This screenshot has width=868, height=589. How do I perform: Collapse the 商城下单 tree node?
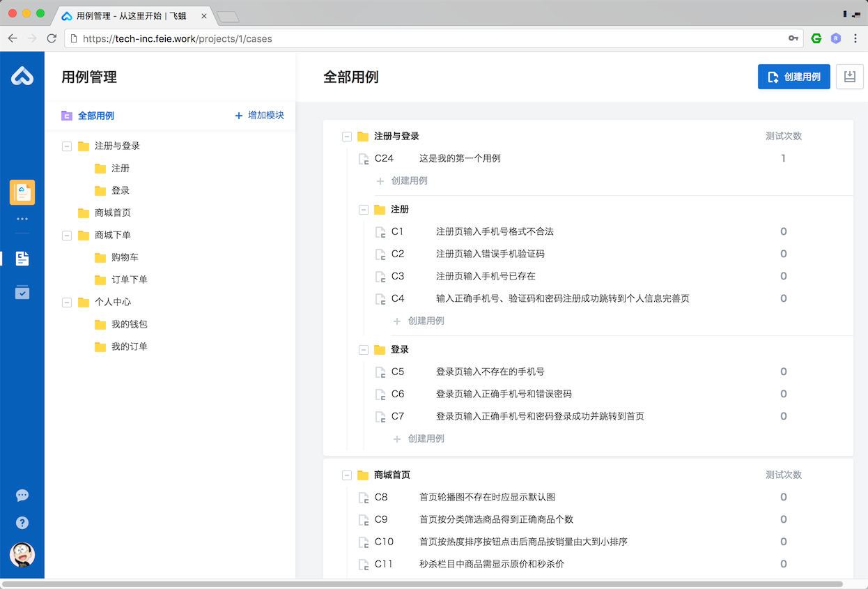[x=67, y=235]
